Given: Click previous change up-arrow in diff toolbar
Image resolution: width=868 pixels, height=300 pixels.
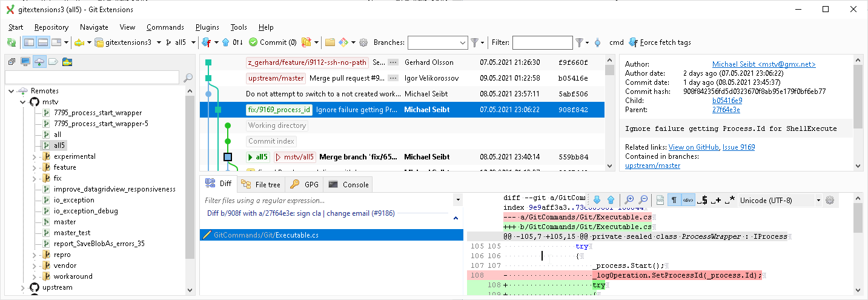Looking at the screenshot, I should [611, 200].
